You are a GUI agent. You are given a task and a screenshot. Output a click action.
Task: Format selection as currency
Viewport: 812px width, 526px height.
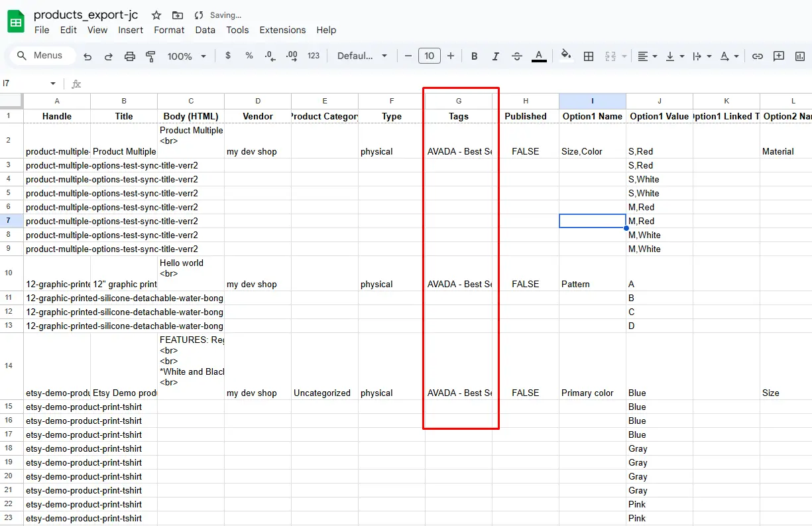pos(227,56)
